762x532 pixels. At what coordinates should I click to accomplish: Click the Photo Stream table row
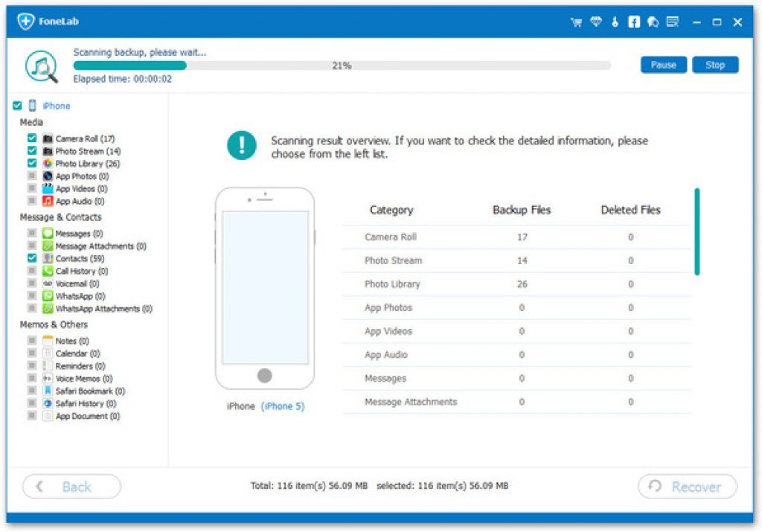(x=516, y=260)
